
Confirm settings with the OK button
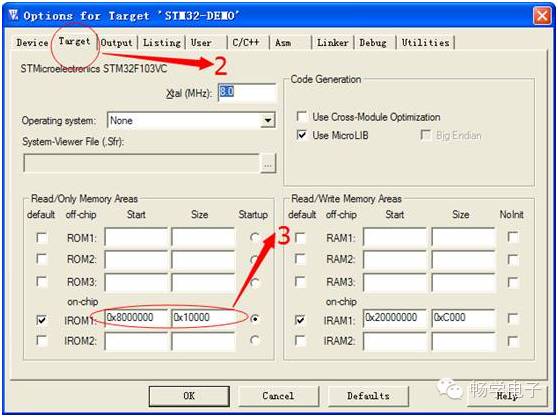tap(189, 396)
